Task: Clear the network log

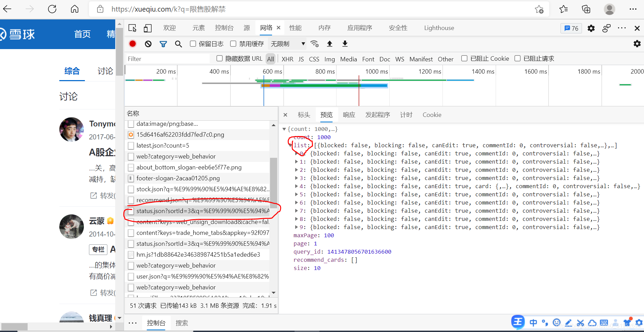Action: pyautogui.click(x=148, y=44)
